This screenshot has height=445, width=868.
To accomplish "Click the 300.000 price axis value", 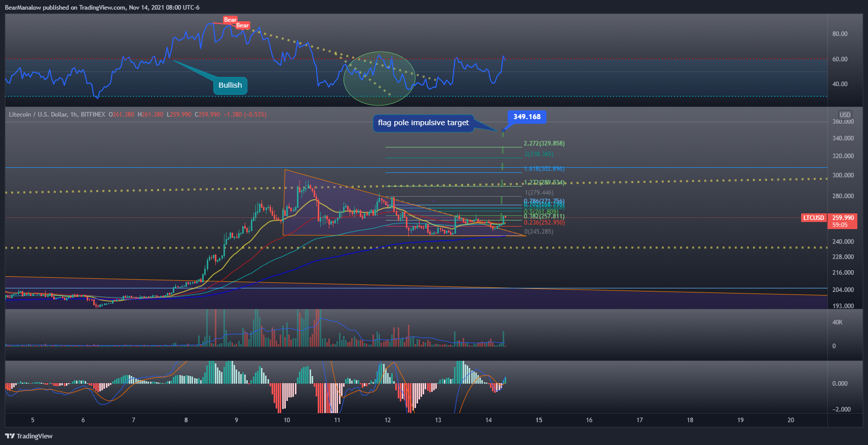I will [x=843, y=175].
